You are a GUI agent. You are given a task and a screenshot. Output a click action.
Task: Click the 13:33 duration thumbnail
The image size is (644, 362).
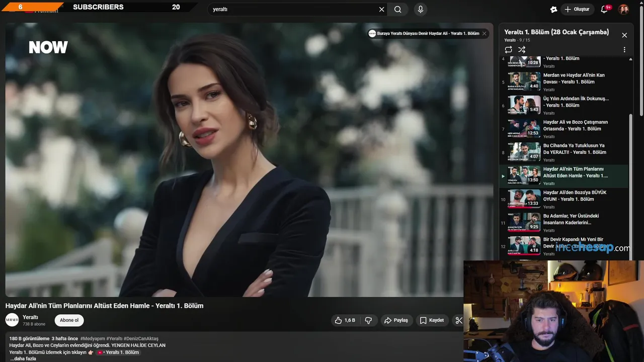(524, 199)
